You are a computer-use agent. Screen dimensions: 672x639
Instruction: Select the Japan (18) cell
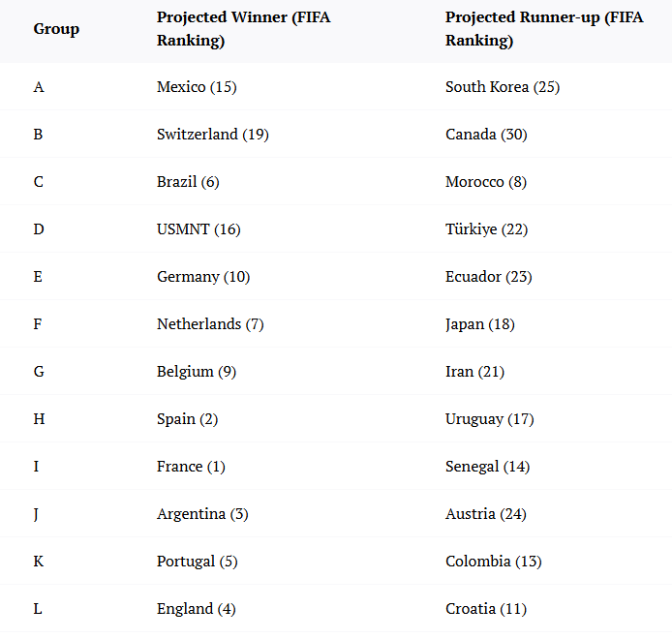coord(480,324)
